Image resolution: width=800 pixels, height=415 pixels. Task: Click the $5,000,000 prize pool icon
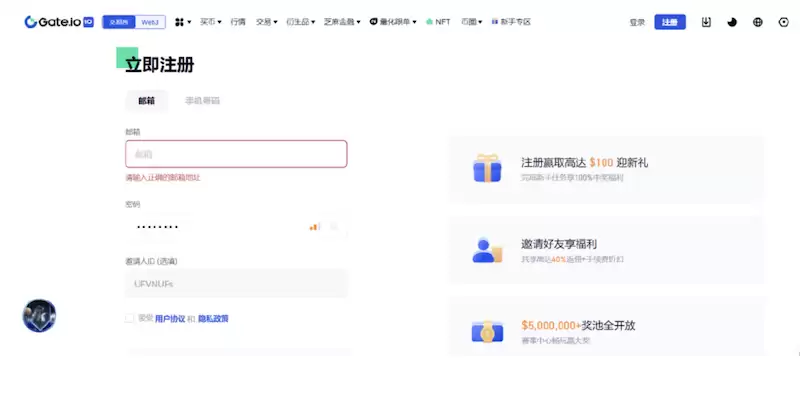[487, 331]
